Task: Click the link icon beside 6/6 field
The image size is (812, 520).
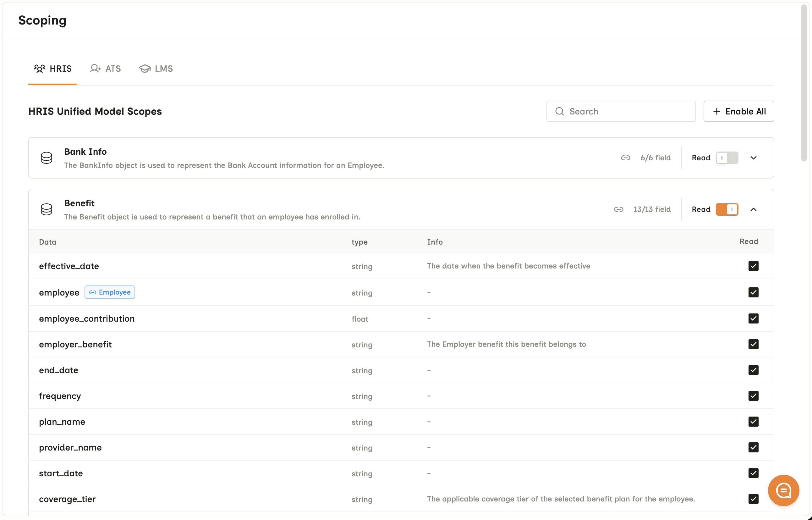Action: click(625, 158)
